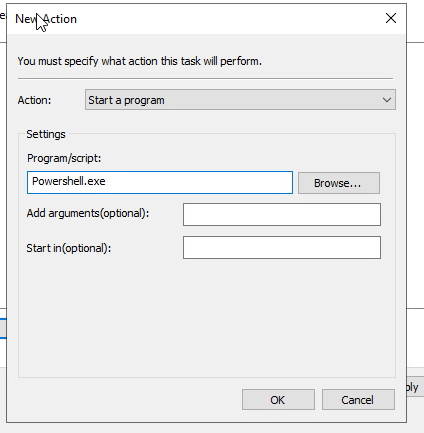Image resolution: width=424 pixels, height=433 pixels.
Task: Click into the Add arguments text box
Action: [282, 214]
